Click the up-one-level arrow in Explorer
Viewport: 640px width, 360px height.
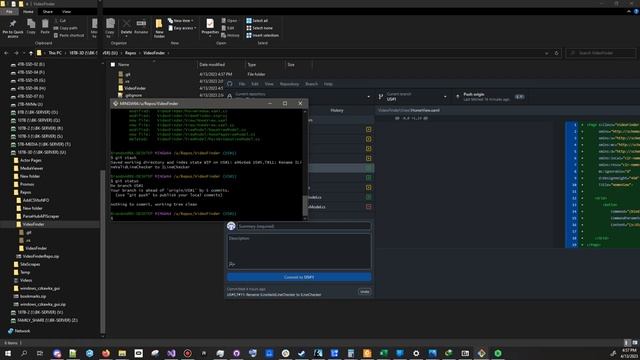coord(31,53)
